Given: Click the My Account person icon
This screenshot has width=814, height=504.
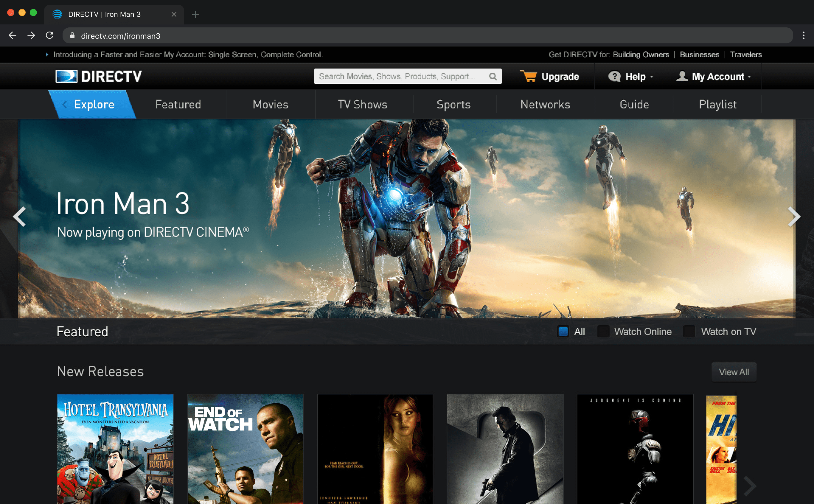Looking at the screenshot, I should (682, 76).
